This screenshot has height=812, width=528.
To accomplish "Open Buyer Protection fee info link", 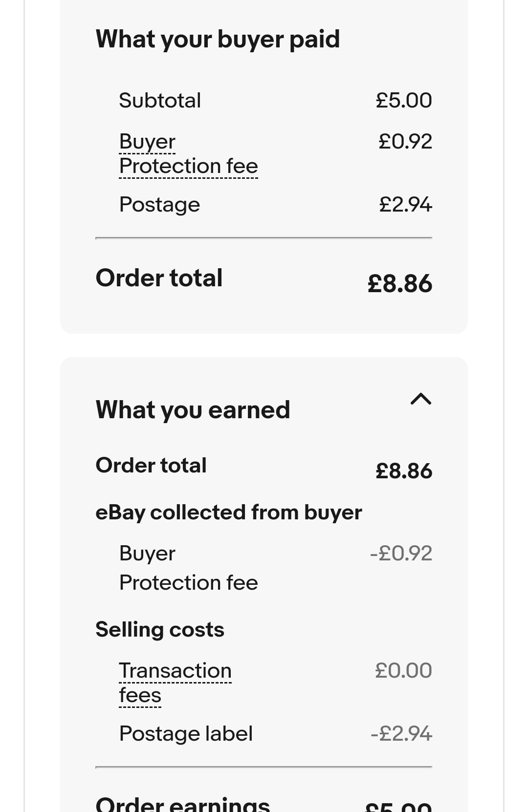I will click(188, 154).
